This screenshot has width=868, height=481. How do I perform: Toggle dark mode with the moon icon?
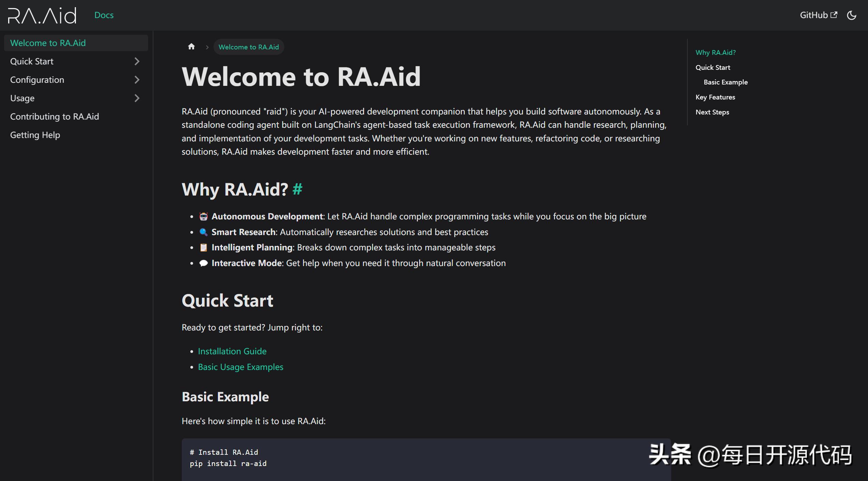tap(851, 15)
